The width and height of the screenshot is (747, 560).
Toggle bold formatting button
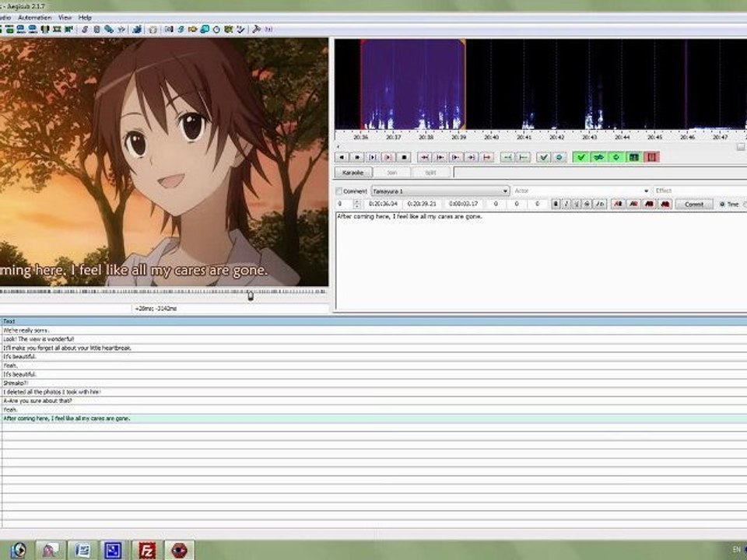(x=556, y=205)
